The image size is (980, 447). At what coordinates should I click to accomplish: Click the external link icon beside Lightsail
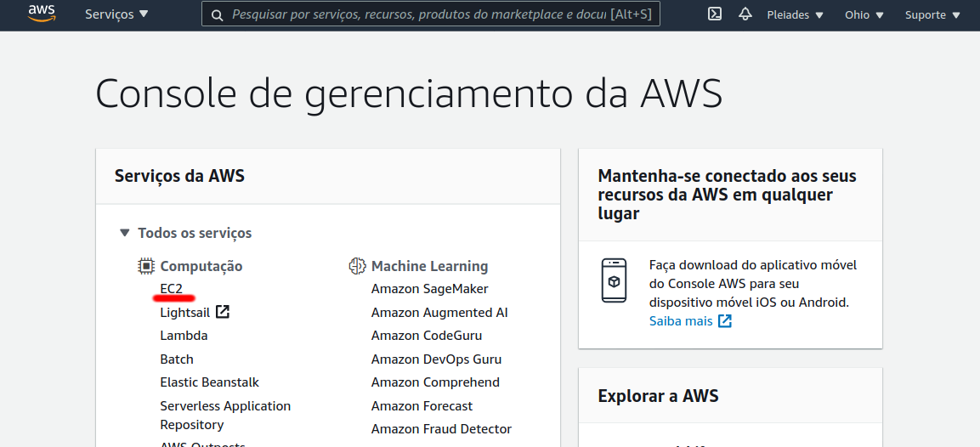coord(223,311)
